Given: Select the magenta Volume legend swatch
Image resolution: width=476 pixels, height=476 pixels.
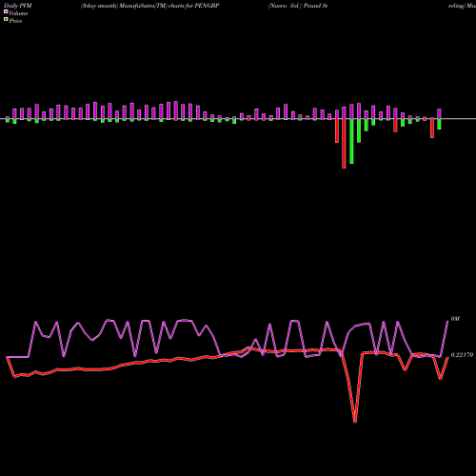Looking at the screenshot, I should pos(6,12).
